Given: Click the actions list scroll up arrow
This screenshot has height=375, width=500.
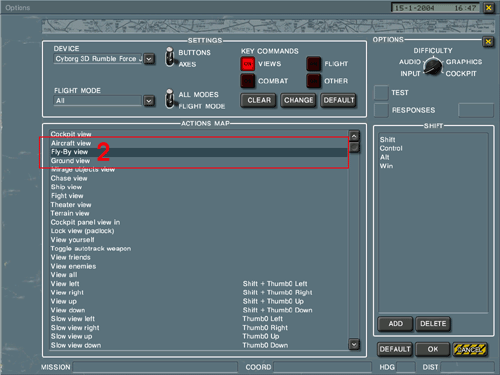Looking at the screenshot, I should tap(354, 136).
